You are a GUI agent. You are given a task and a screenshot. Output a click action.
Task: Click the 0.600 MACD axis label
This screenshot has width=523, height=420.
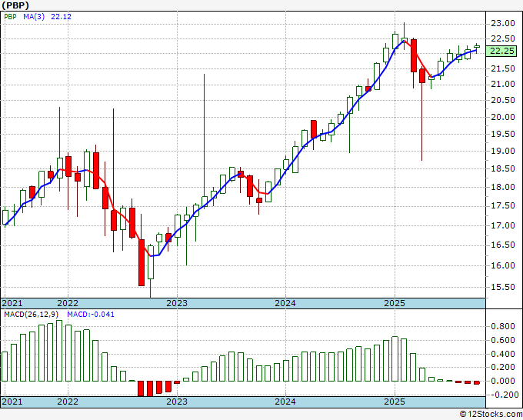point(503,340)
